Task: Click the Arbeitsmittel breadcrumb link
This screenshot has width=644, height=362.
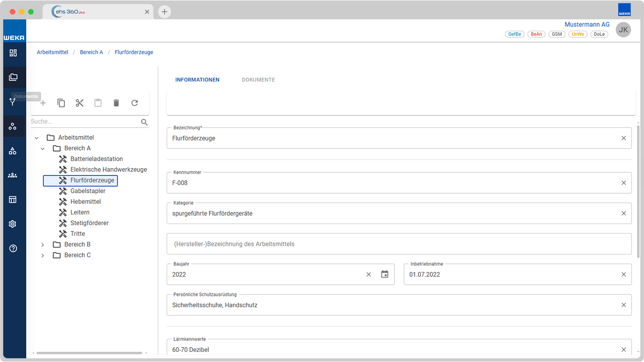Action: 52,52
